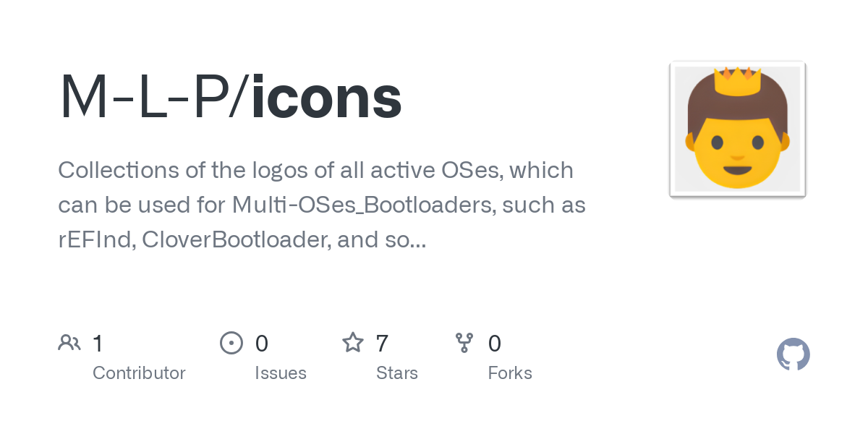
Task: Click the gold crown on the avatar
Action: point(737,82)
